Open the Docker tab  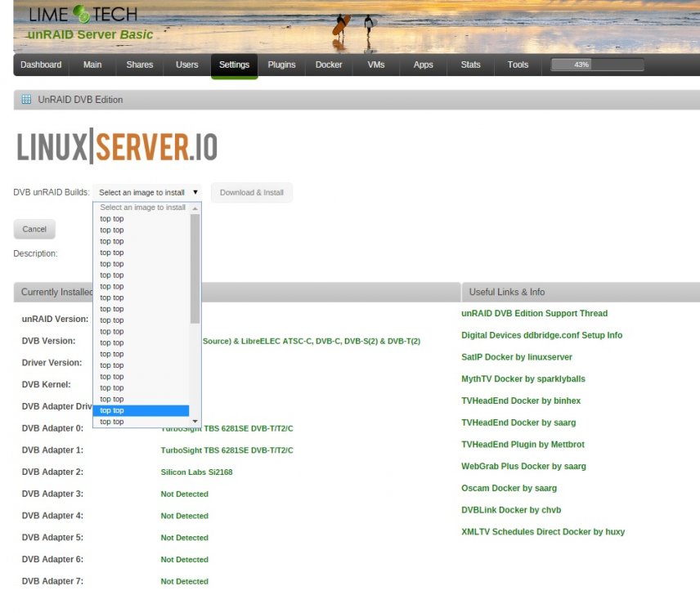329,65
